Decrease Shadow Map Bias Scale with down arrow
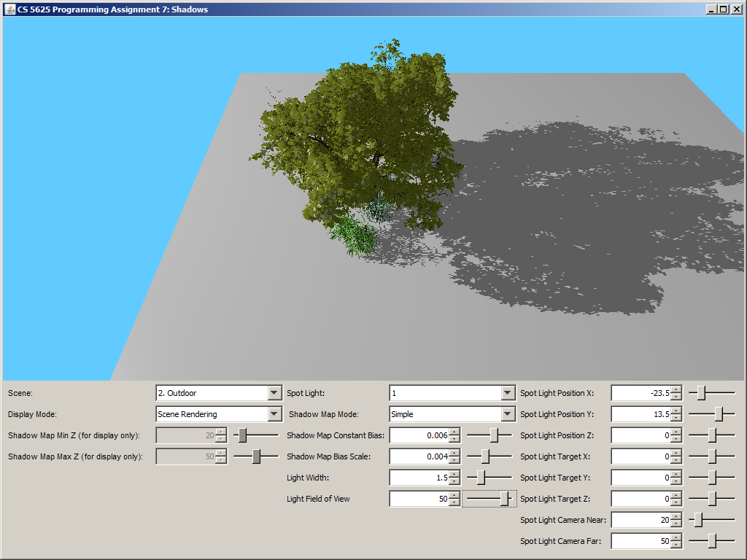 point(455,461)
